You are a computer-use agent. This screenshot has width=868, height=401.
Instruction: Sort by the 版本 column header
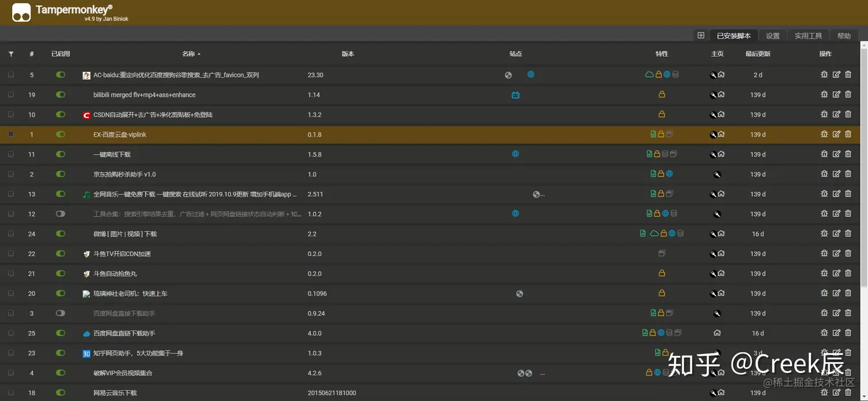[348, 54]
